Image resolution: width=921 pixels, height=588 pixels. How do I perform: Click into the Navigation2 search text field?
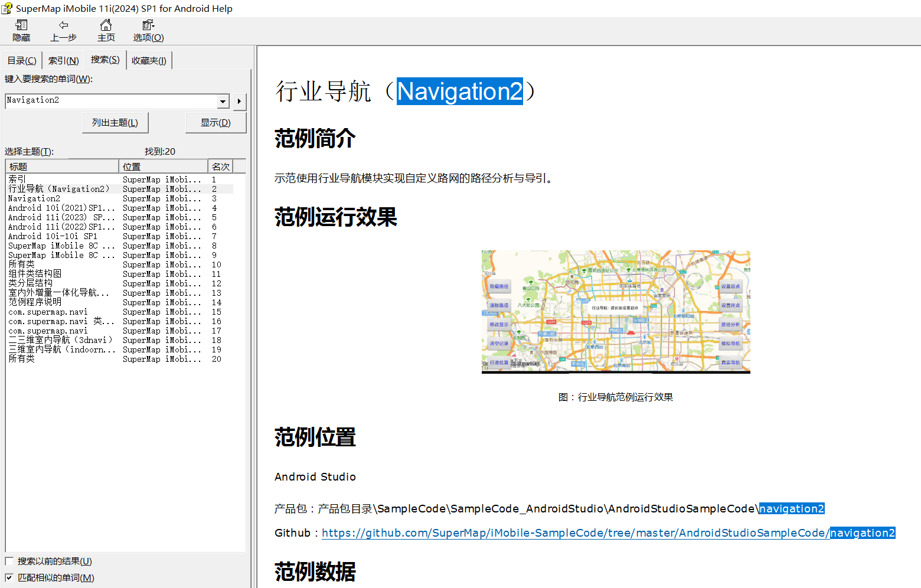point(111,101)
